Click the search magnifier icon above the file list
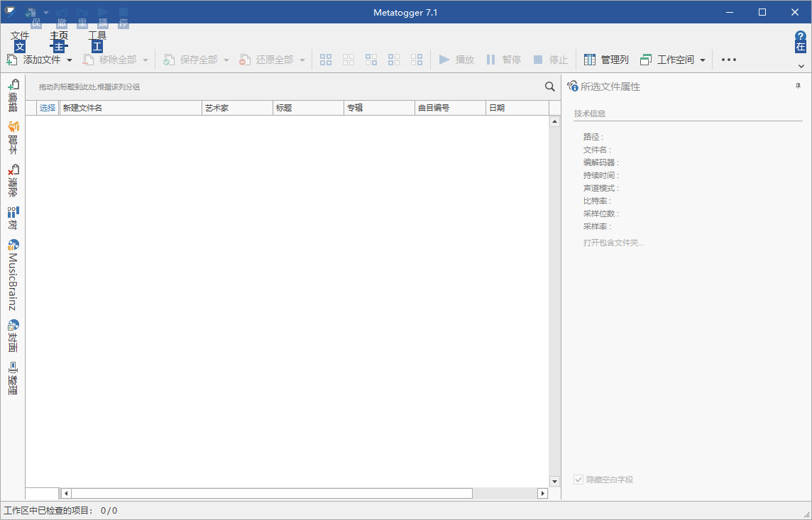The width and height of the screenshot is (812, 520). click(549, 87)
